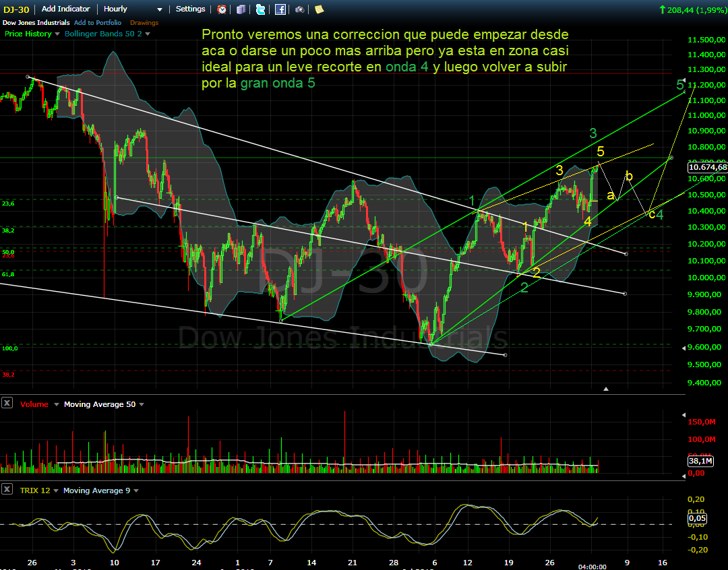
Task: Click the 0,05 TRIX value tag
Action: (697, 518)
